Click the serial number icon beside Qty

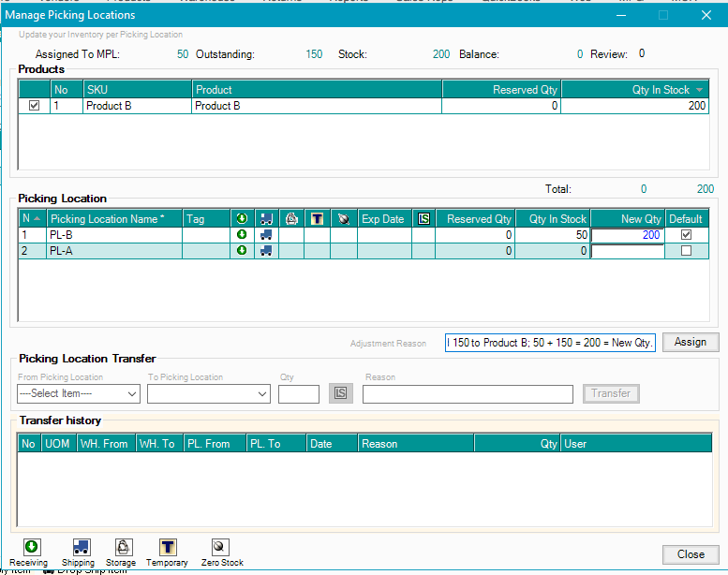coord(340,394)
